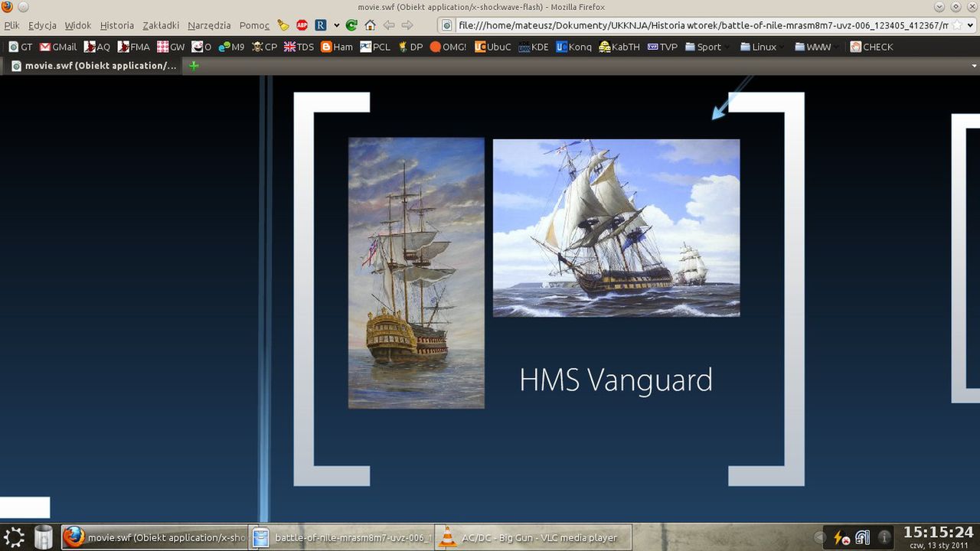The height and width of the screenshot is (551, 980).
Task: Open the Edycja menu
Action: [42, 25]
